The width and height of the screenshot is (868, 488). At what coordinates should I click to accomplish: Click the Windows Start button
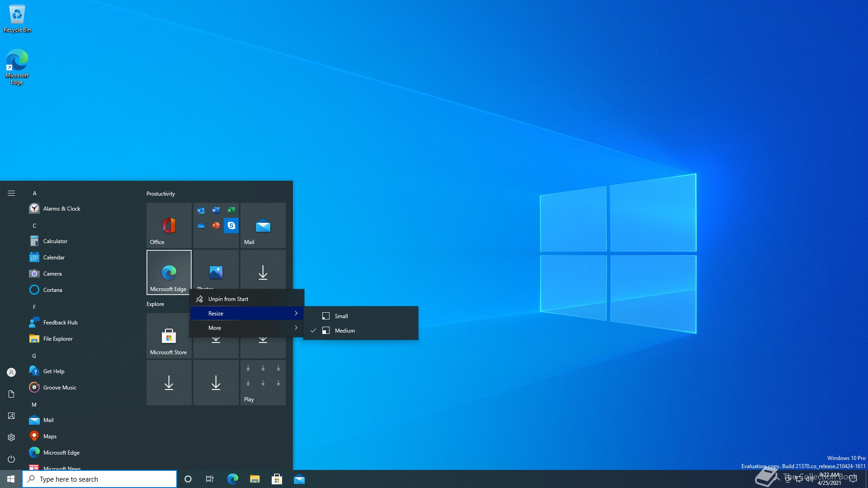11,479
